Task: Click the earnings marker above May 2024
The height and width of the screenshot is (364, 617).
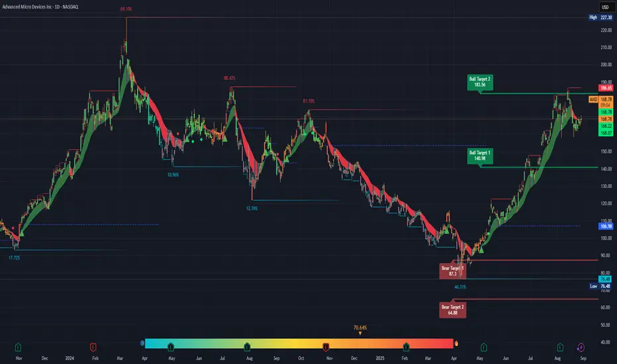Action: click(171, 347)
